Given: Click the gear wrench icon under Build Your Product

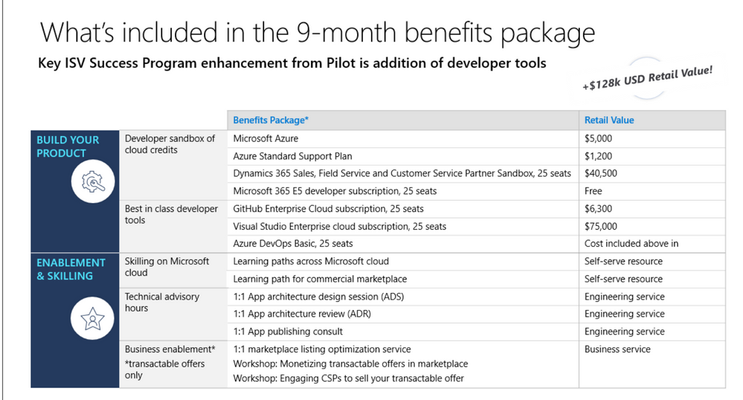Looking at the screenshot, I should 93,182.
